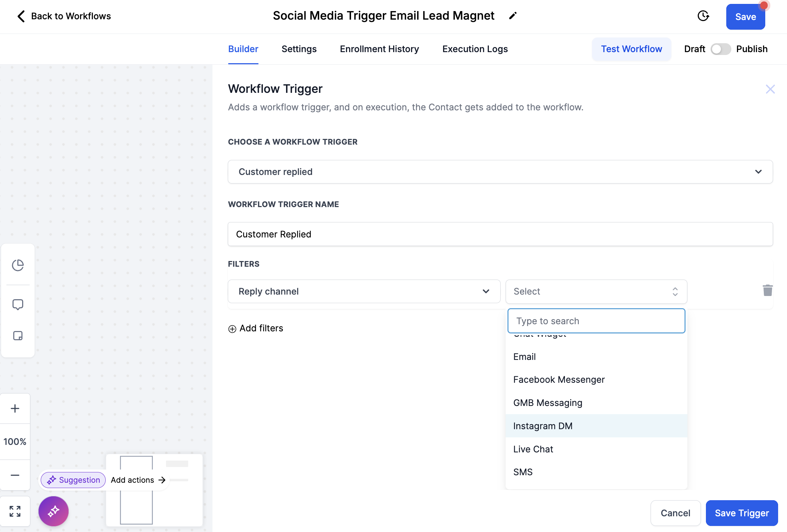Zoom in the canvas with plus
This screenshot has width=787, height=532.
(15, 408)
